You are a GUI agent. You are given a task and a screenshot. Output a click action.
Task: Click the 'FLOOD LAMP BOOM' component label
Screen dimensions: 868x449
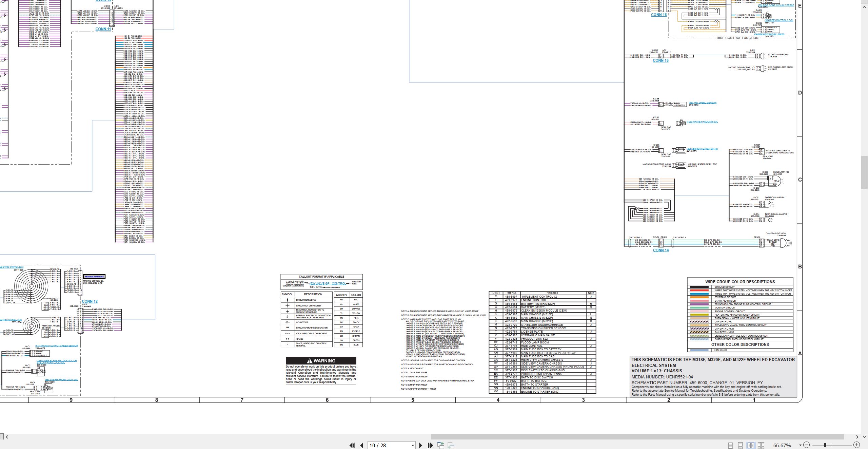pyautogui.click(x=778, y=55)
